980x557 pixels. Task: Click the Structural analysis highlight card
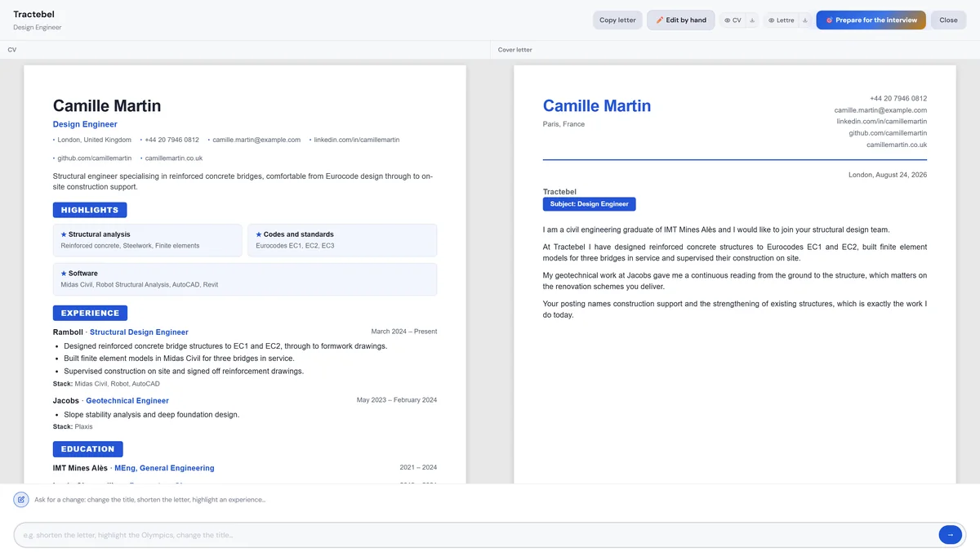click(x=148, y=240)
